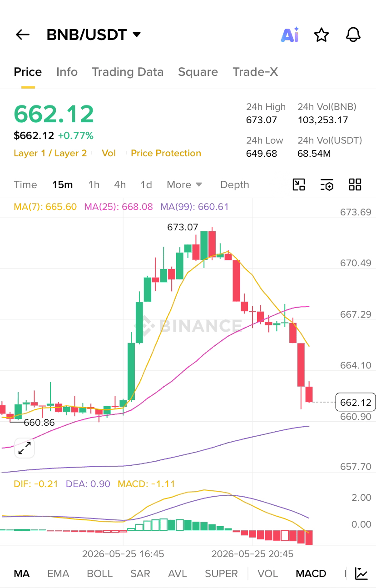376x588 pixels.
Task: Toggle the VOL sub-indicator
Action: (268, 573)
